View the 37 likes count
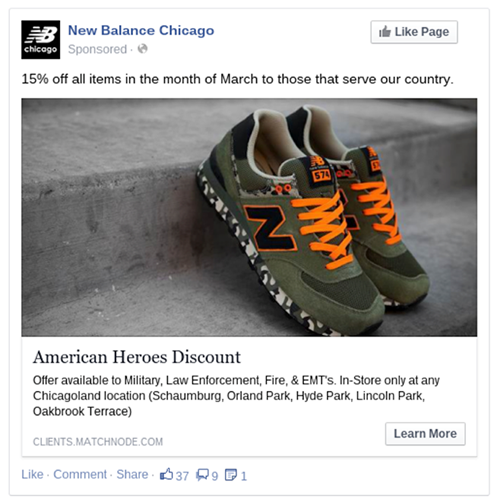This screenshot has width=494, height=499. [x=182, y=476]
